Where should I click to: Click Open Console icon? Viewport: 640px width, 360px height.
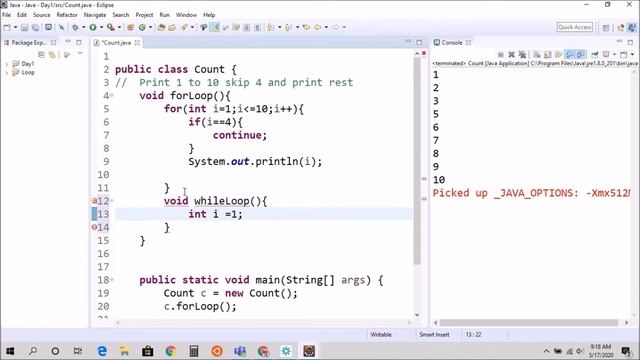click(623, 54)
